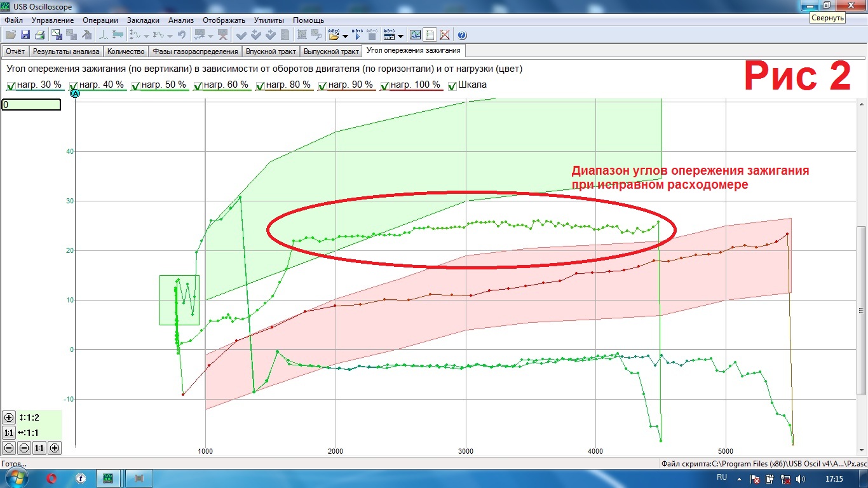The width and height of the screenshot is (868, 488).
Task: Click the 1:1 button beside ↔:1:1
Action: (x=9, y=433)
